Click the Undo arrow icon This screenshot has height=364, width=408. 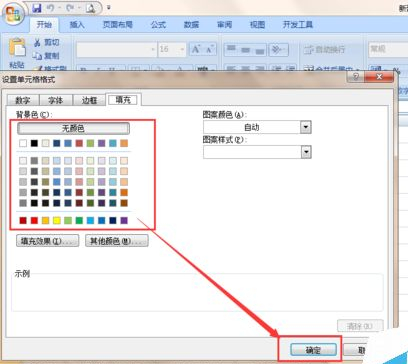point(50,8)
